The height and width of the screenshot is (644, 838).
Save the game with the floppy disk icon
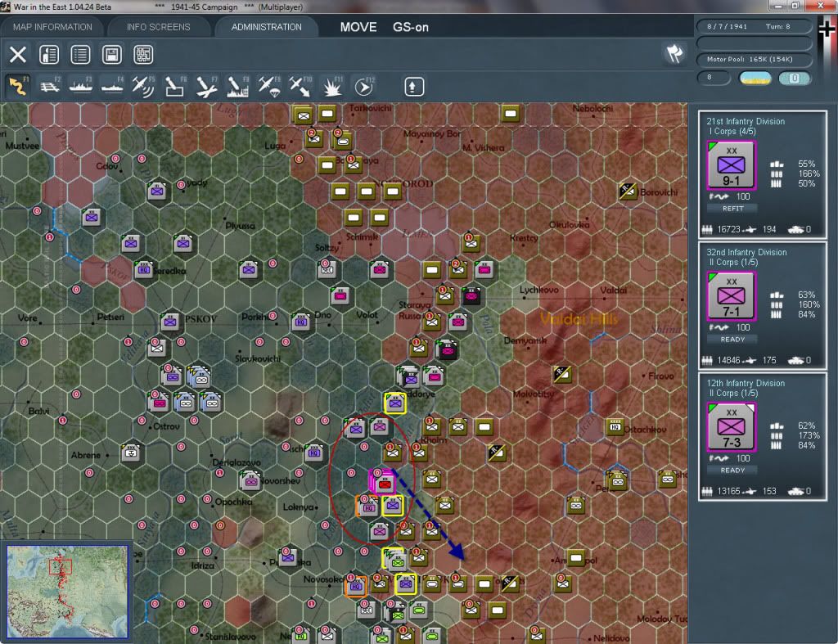pos(111,55)
